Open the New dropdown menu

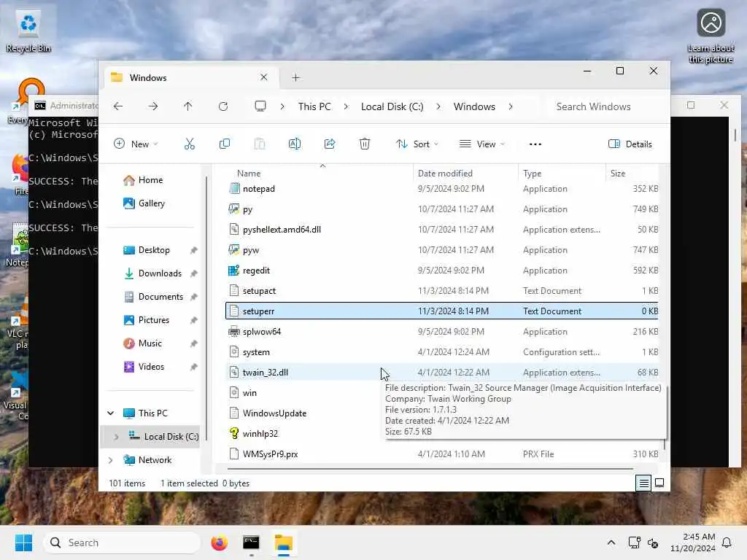pyautogui.click(x=136, y=144)
